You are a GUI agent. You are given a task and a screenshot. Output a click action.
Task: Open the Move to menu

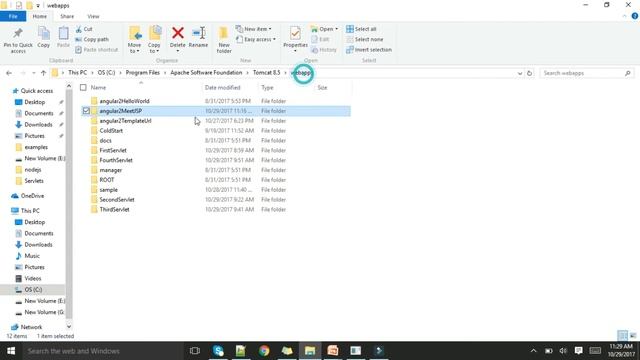pos(134,40)
